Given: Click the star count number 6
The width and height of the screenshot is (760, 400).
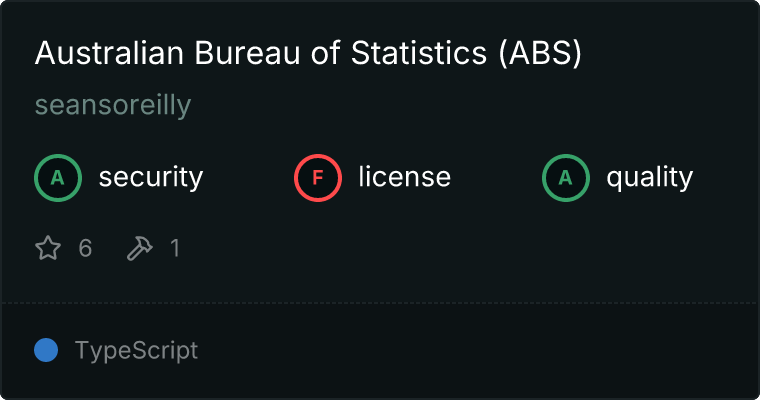Looking at the screenshot, I should (85, 248).
